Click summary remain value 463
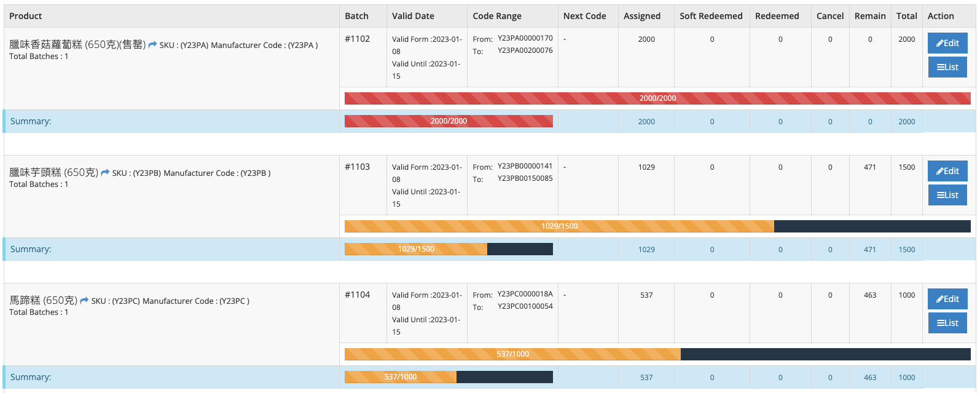 [x=869, y=378]
